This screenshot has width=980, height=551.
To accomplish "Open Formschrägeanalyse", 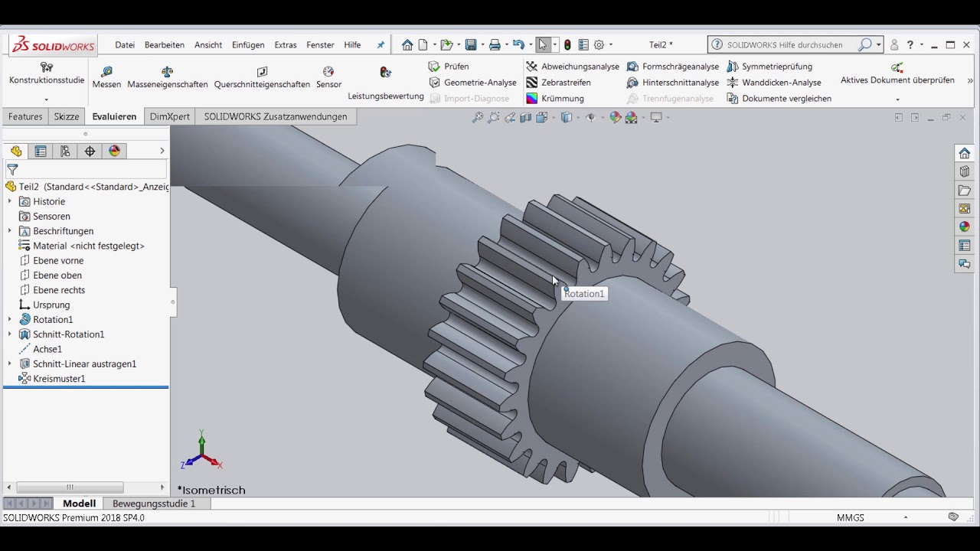I will [x=673, y=67].
